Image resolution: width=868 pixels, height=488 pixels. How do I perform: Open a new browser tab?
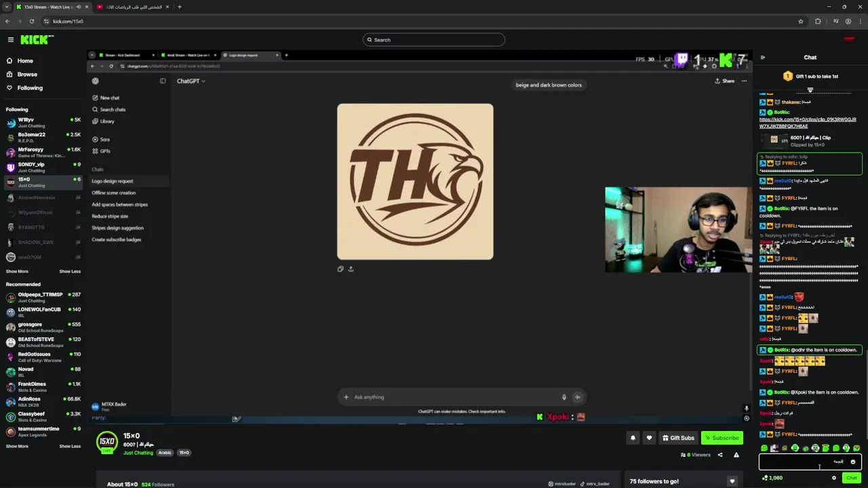180,7
